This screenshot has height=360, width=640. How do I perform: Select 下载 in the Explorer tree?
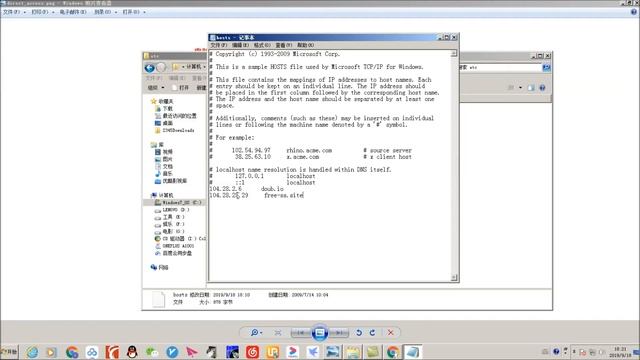click(164, 109)
